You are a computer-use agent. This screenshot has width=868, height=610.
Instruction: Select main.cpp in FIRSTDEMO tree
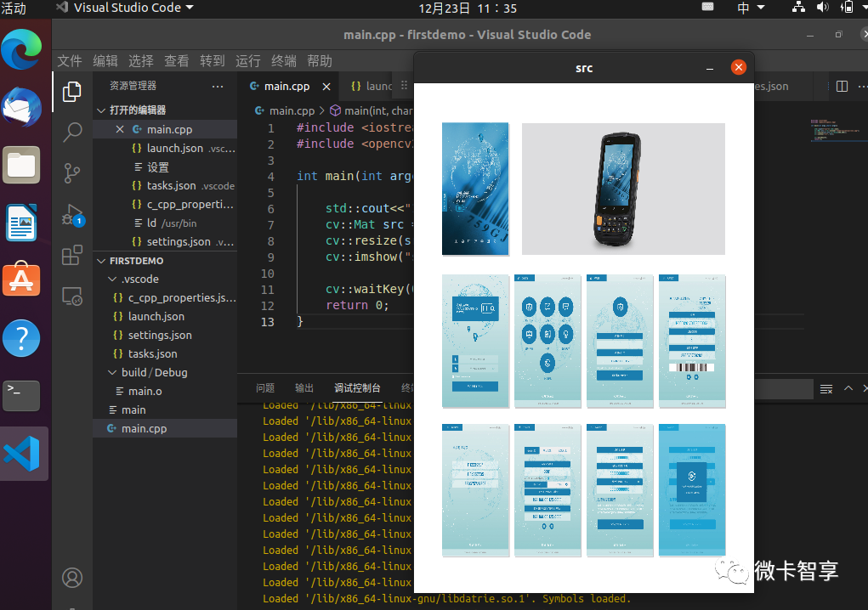click(x=165, y=428)
